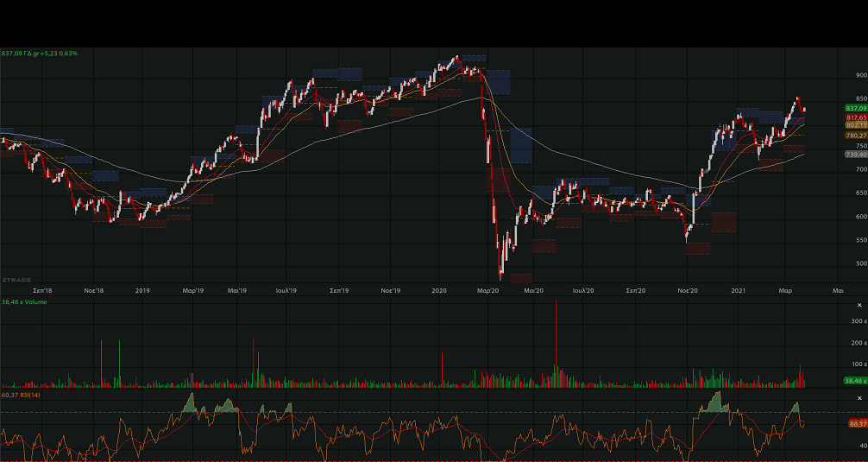Click the Ιουλ'20 date axis label
The height and width of the screenshot is (462, 868).
tap(583, 290)
